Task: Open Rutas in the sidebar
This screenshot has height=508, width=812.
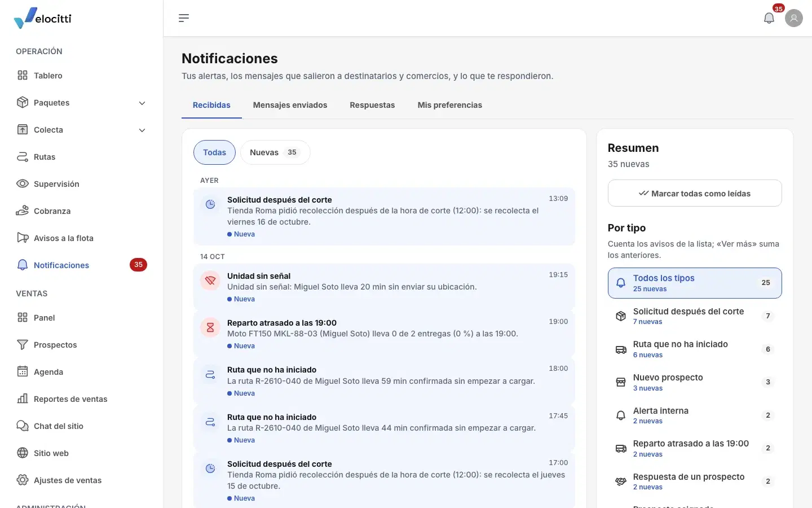Action: (81, 157)
